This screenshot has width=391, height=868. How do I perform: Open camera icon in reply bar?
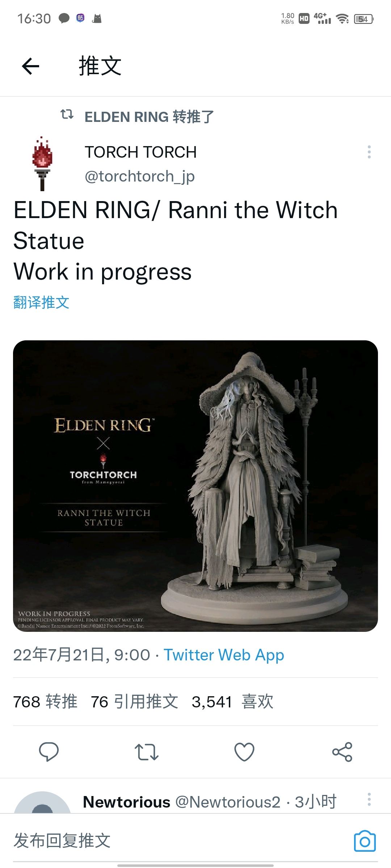(365, 841)
